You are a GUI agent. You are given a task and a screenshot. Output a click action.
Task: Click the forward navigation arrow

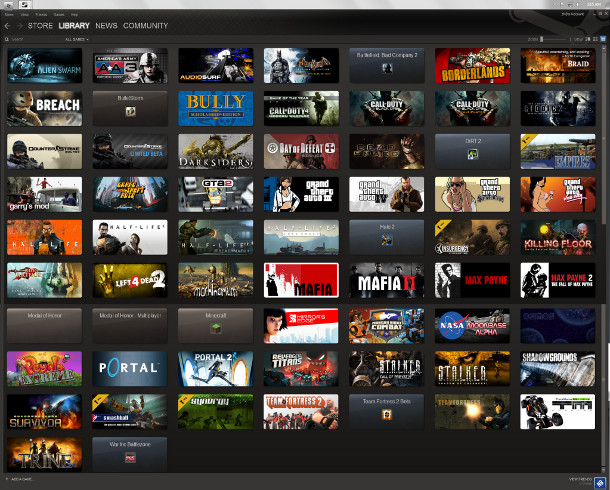(x=19, y=25)
